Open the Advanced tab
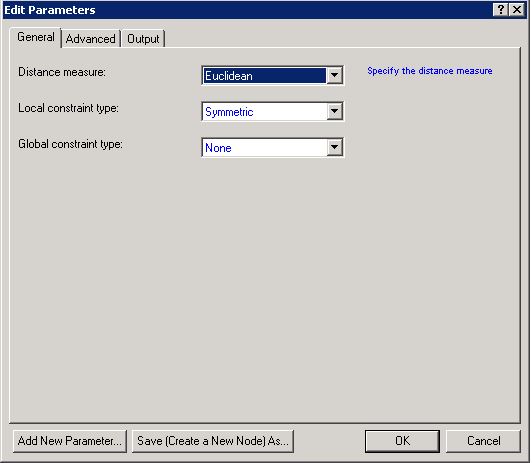This screenshot has height=463, width=532. coord(91,39)
